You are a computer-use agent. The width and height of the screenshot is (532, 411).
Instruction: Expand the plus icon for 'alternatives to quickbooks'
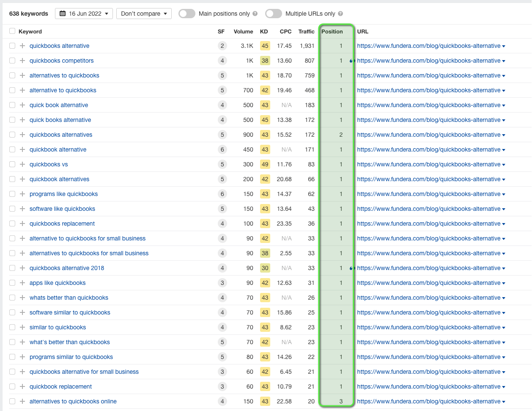22,75
